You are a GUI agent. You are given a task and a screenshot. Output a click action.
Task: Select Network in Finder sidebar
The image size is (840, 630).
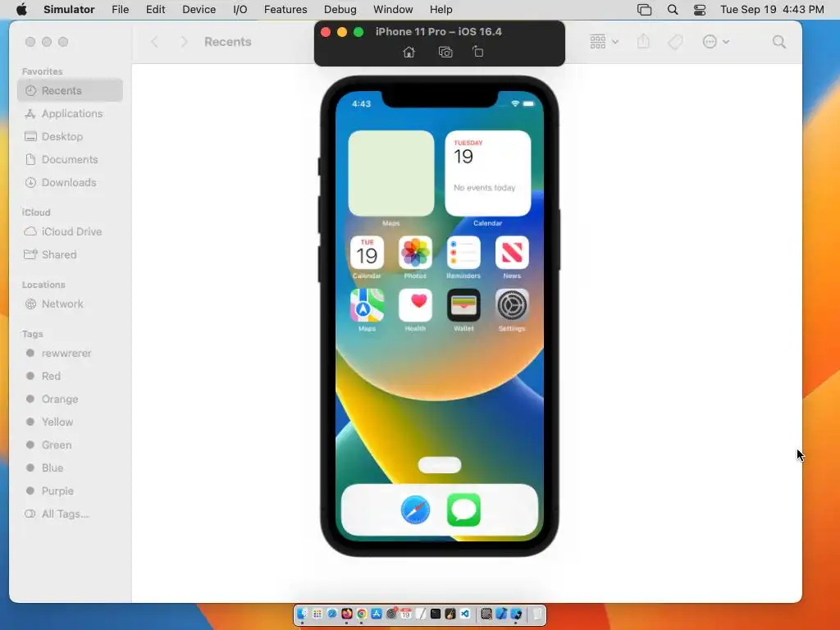(70, 304)
